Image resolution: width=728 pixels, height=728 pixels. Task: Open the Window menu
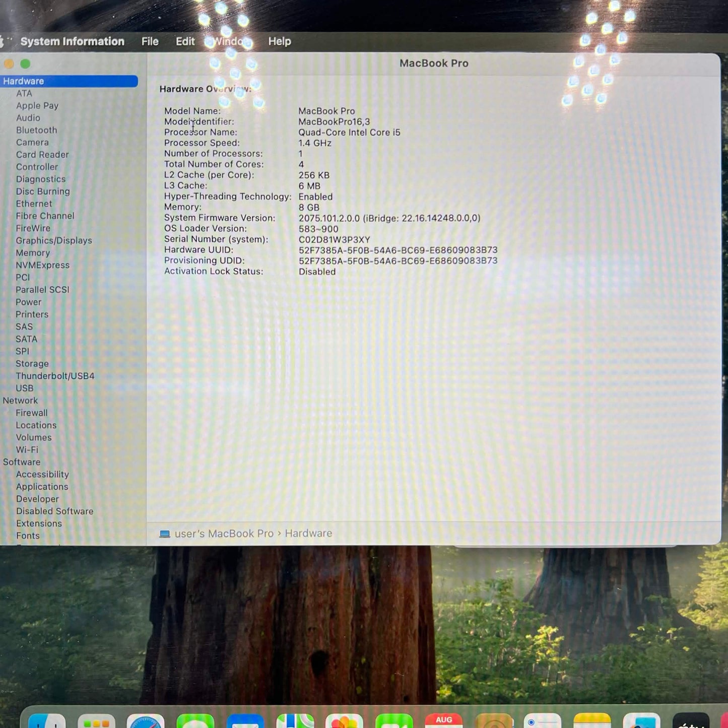(232, 41)
